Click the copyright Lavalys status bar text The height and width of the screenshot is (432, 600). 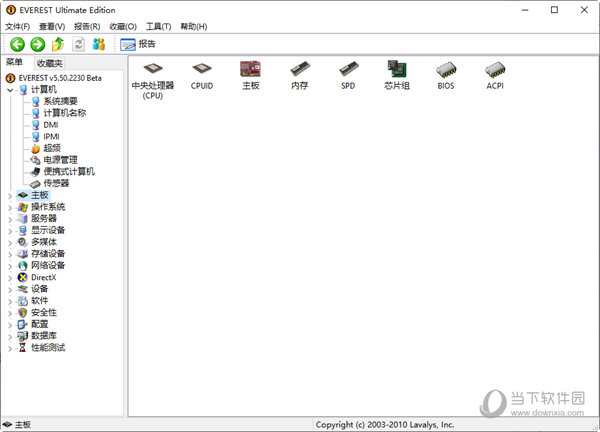click(385, 425)
